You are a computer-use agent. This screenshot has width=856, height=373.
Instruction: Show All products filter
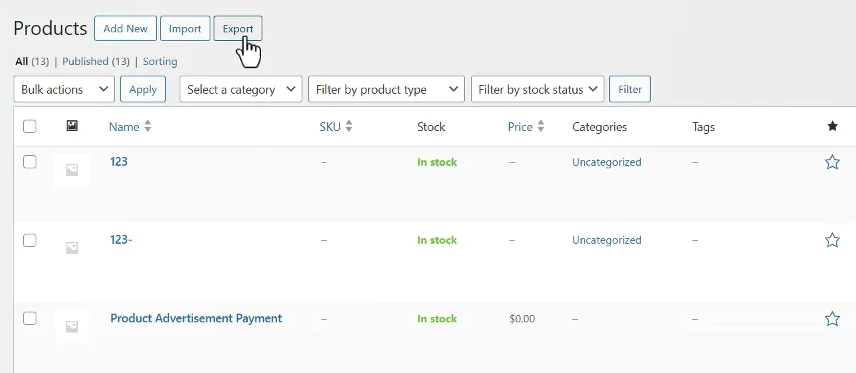(21, 62)
